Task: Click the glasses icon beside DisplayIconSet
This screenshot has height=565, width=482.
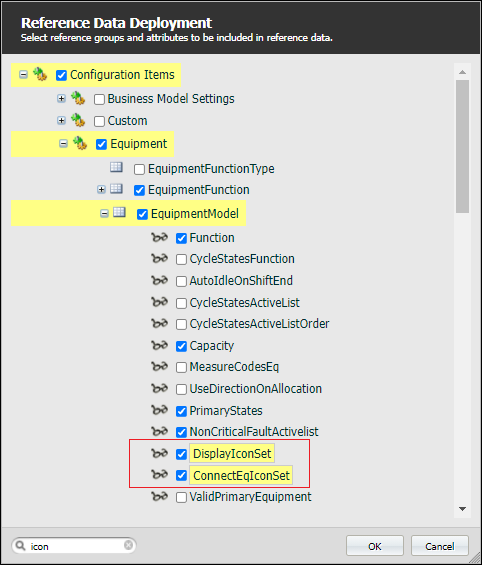Action: pos(159,453)
